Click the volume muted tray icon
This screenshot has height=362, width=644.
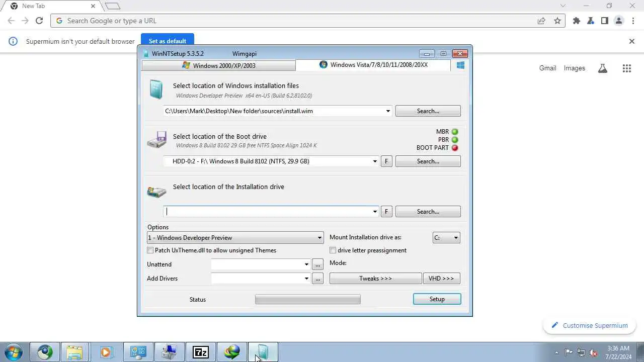[594, 352]
